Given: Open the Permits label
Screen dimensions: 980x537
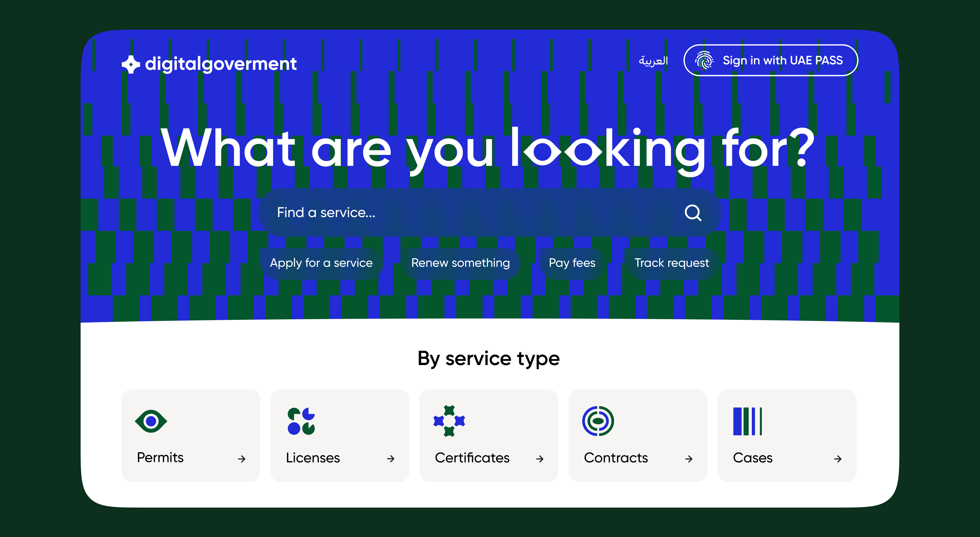Looking at the screenshot, I should (160, 458).
